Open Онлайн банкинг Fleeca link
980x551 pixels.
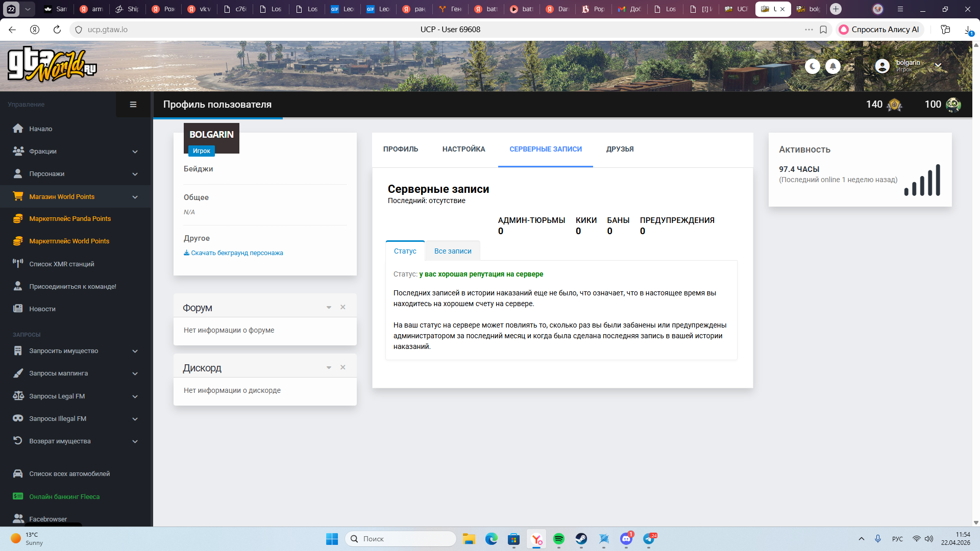pos(64,496)
